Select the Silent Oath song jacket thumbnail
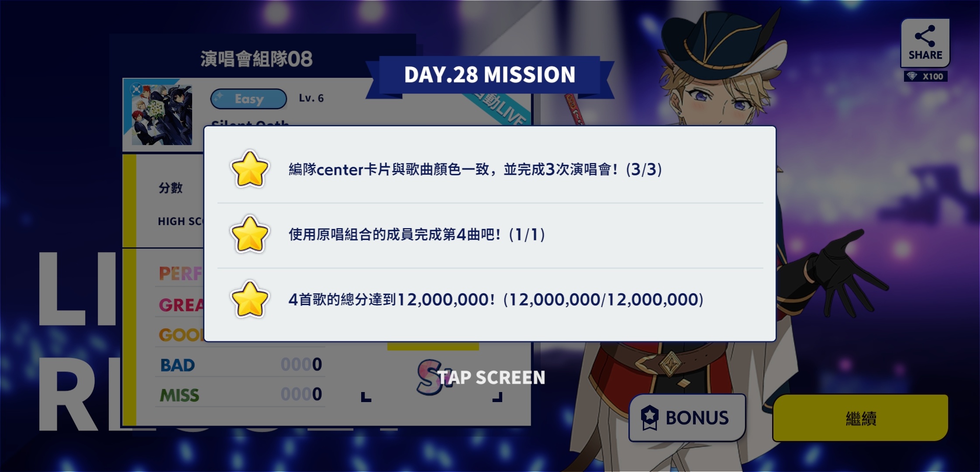Screen dimensions: 980x472 tap(162, 115)
